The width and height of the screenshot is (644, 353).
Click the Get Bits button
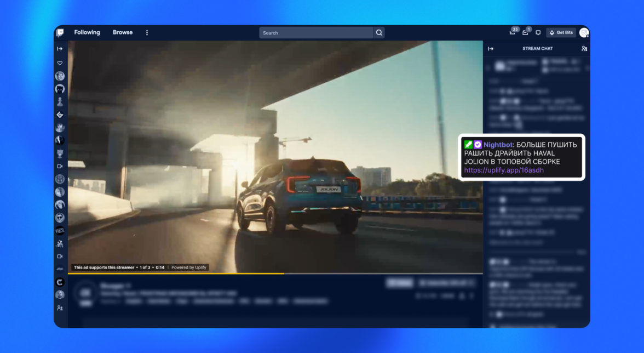click(561, 33)
